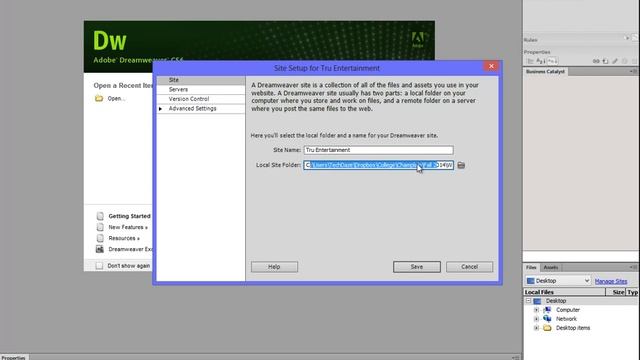Select the Servers category in Site Setup
Viewport: 640px width, 360px height.
tap(201, 89)
